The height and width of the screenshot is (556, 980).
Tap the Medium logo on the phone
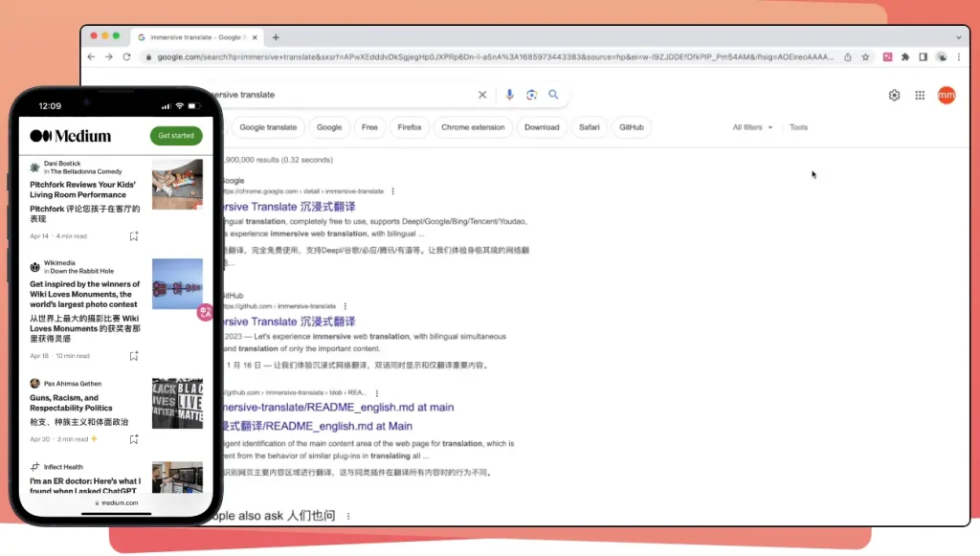tap(71, 136)
